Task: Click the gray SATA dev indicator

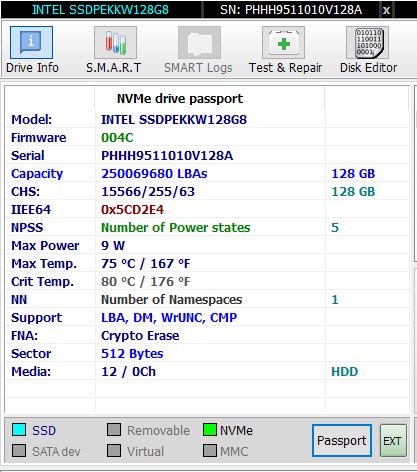Action: [x=19, y=451]
